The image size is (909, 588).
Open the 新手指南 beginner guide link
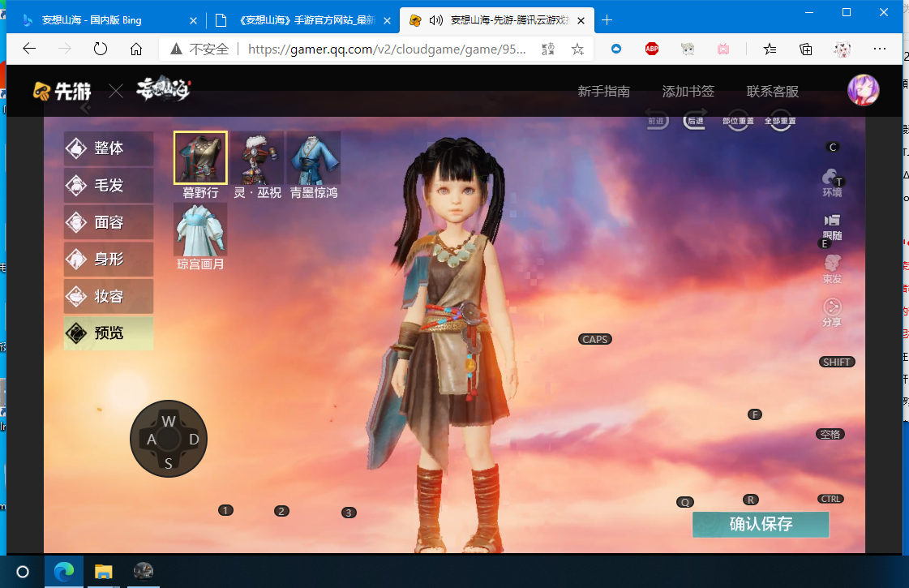tap(603, 92)
